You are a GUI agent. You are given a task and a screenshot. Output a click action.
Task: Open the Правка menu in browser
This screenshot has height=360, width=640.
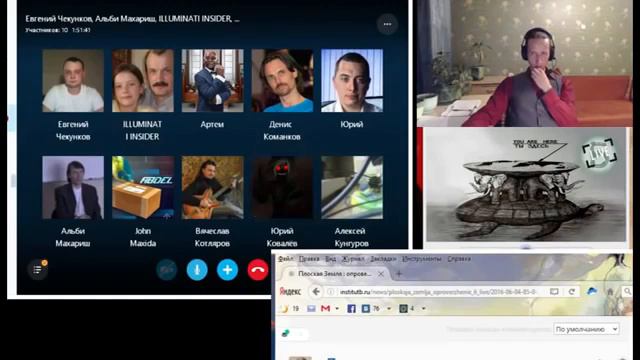(x=309, y=259)
